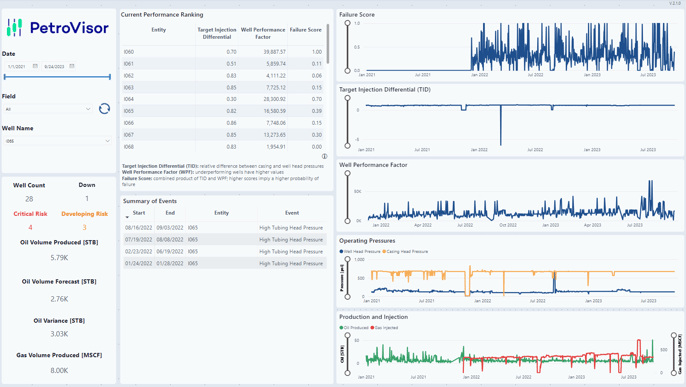The image size is (686, 387).
Task: Click the refresh icon beside Field
Action: (x=104, y=108)
